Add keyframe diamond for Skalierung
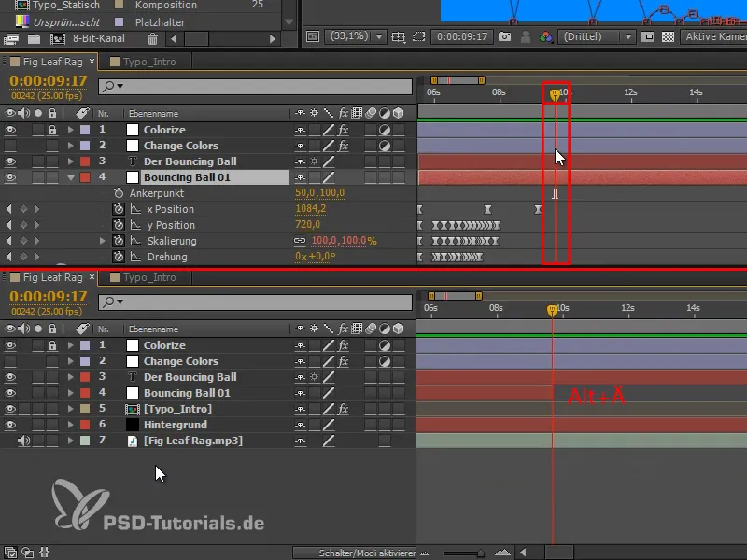This screenshot has width=747, height=560. pyautogui.click(x=23, y=241)
